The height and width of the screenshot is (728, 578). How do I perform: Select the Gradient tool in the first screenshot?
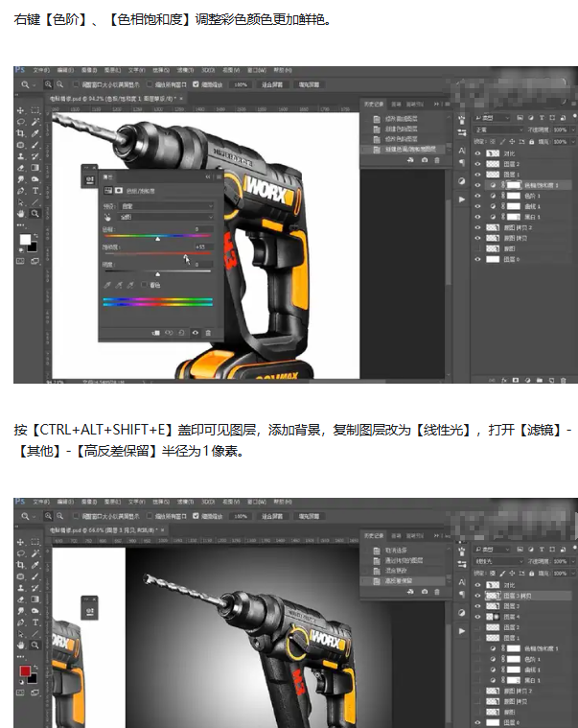35,168
